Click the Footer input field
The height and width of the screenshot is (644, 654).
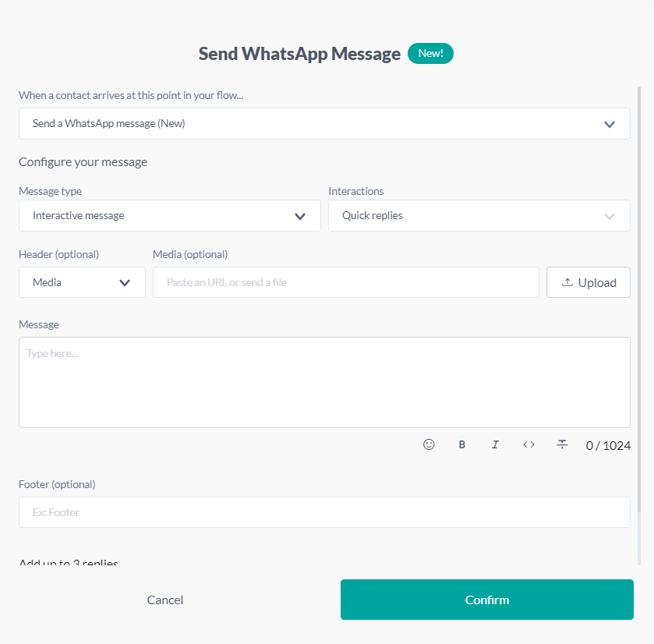(324, 512)
